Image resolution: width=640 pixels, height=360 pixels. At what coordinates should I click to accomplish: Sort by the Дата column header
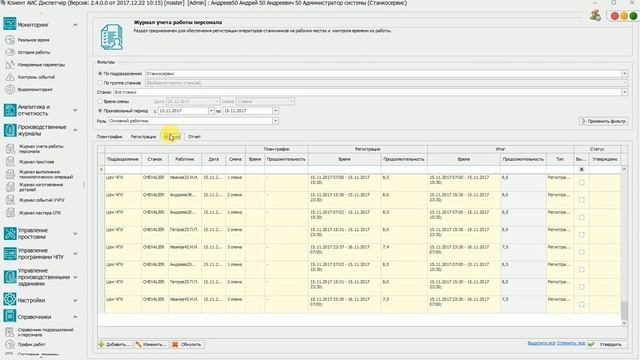tap(213, 159)
